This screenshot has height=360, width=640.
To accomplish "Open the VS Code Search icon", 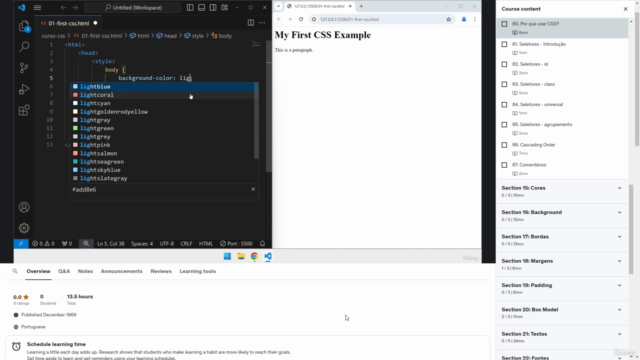I will 24,47.
